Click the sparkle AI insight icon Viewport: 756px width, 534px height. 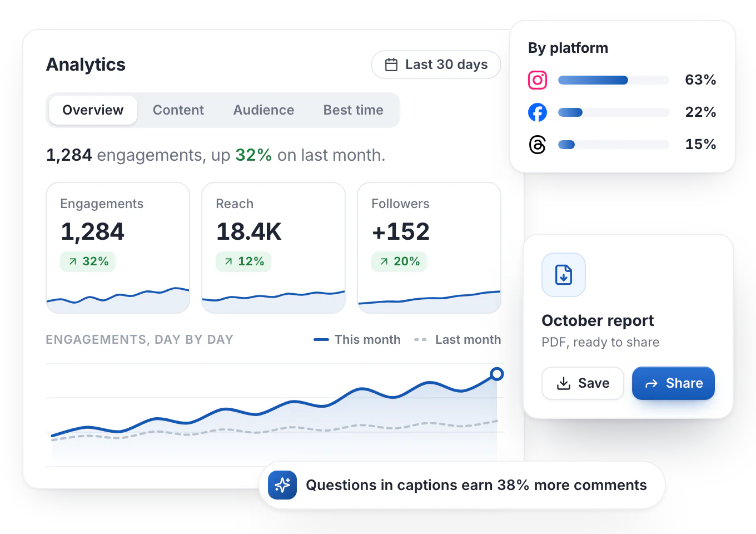point(282,485)
